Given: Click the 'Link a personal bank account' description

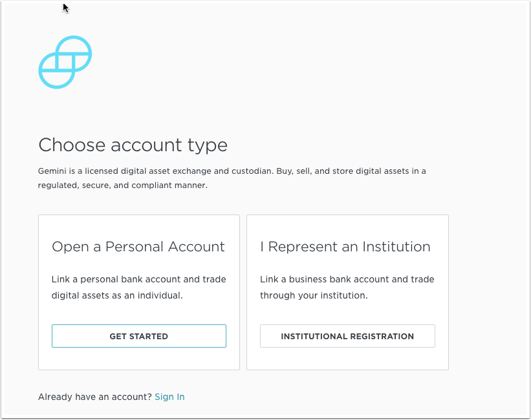Looking at the screenshot, I should click(138, 288).
